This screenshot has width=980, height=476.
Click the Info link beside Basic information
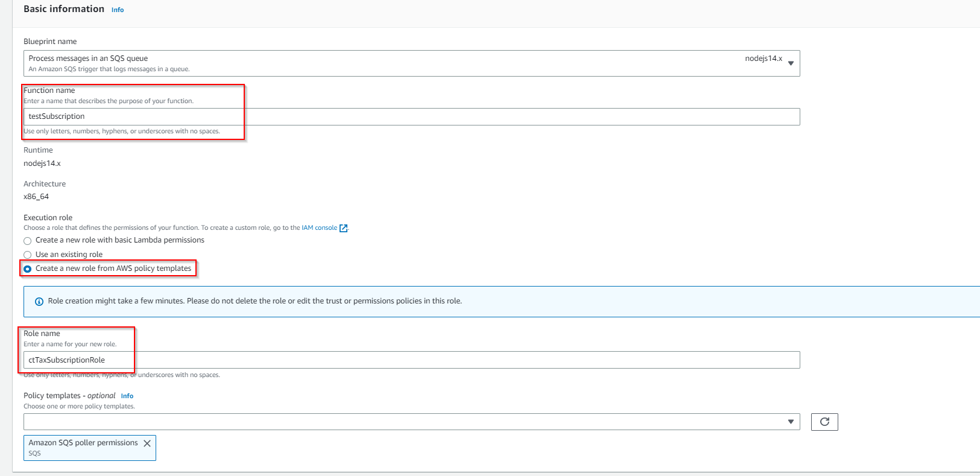(x=118, y=10)
